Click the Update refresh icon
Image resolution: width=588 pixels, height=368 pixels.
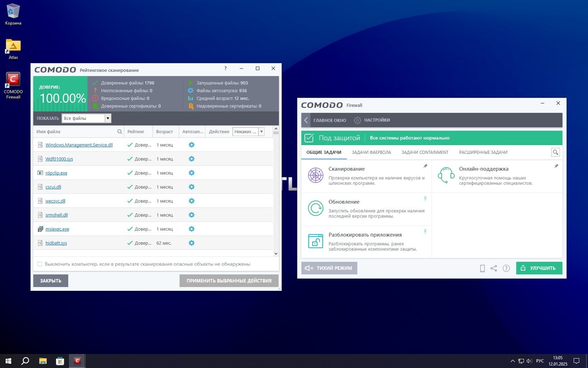[x=315, y=208]
